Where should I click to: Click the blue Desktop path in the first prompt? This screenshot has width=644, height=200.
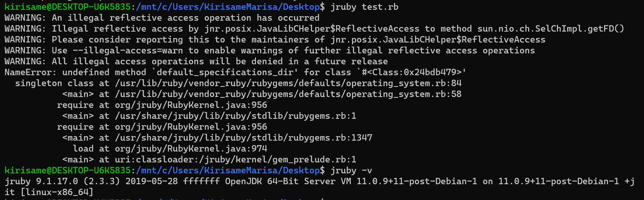click(228, 7)
